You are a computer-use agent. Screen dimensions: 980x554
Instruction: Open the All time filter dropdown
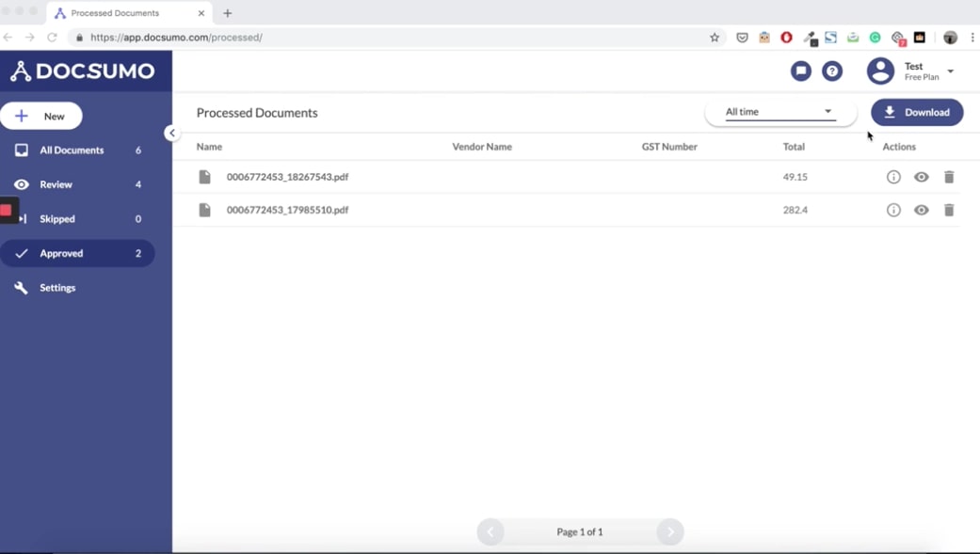779,112
